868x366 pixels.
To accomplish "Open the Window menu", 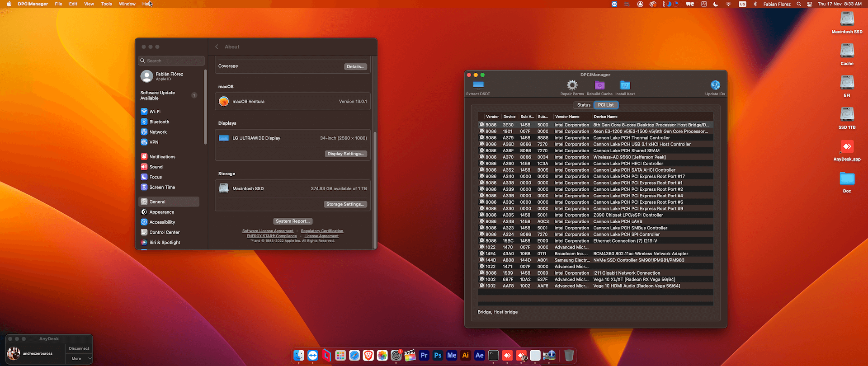I will (127, 4).
